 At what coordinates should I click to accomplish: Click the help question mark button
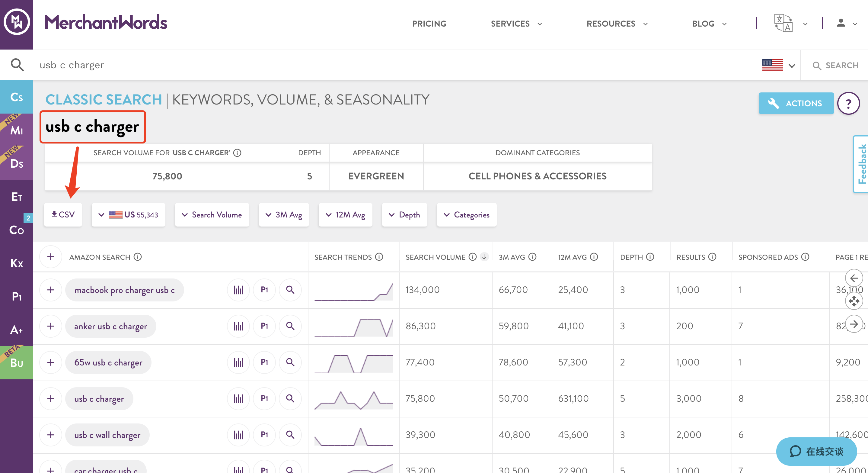[848, 104]
